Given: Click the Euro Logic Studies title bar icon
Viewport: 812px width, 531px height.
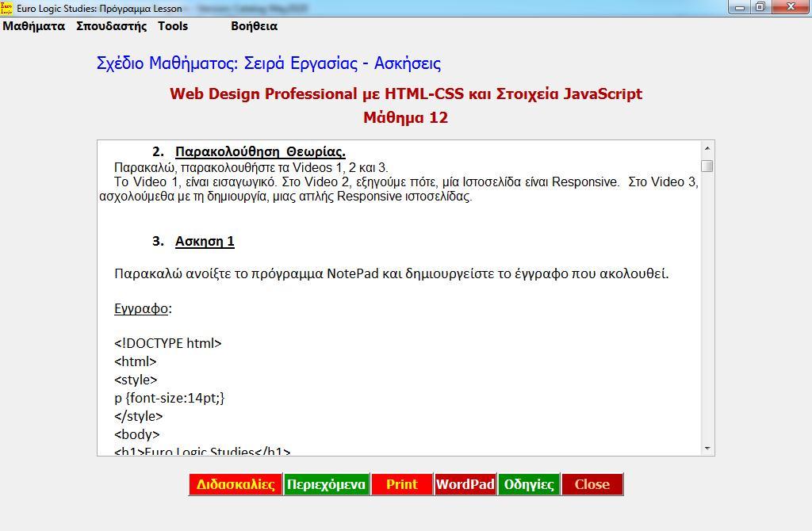Looking at the screenshot, I should pyautogui.click(x=6, y=8).
